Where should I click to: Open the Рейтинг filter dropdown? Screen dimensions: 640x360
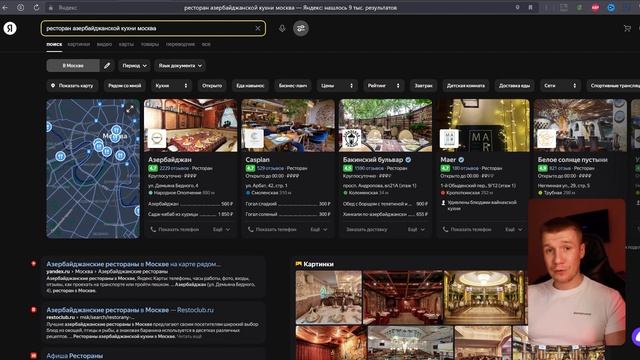pos(384,86)
